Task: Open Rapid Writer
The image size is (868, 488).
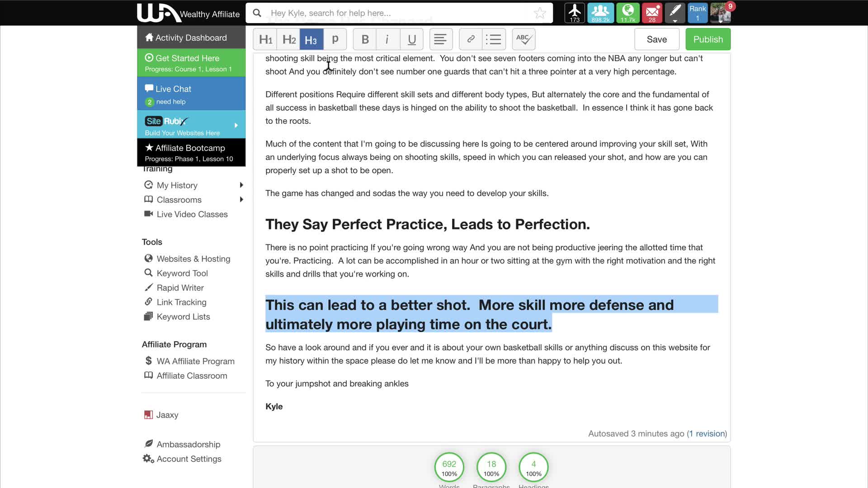Action: pos(180,288)
